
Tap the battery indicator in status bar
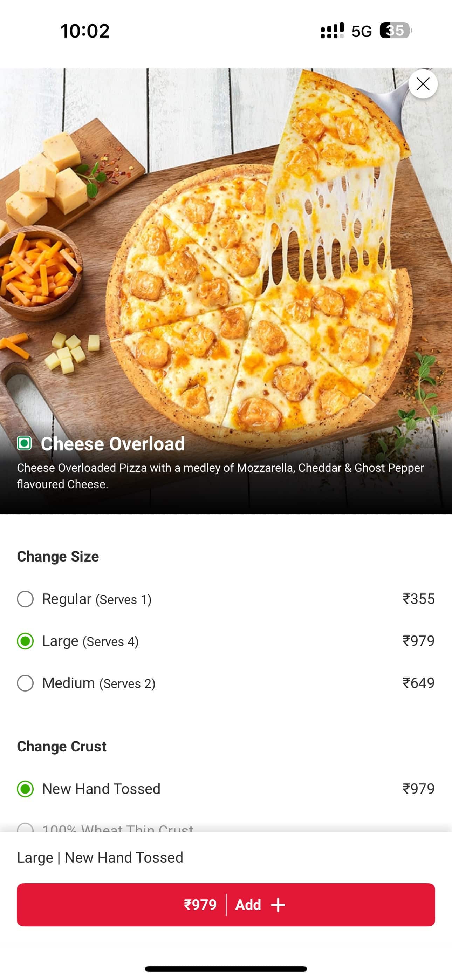coord(395,30)
